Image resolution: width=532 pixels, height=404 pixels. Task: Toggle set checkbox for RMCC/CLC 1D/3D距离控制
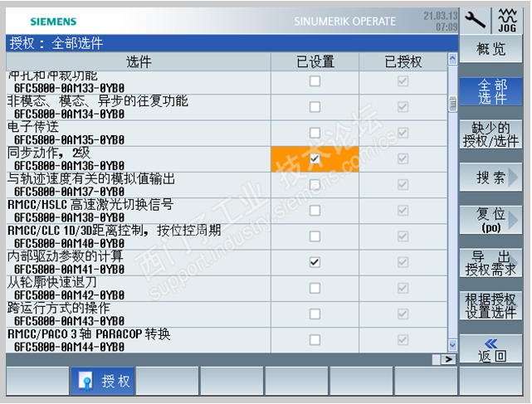[x=315, y=236]
